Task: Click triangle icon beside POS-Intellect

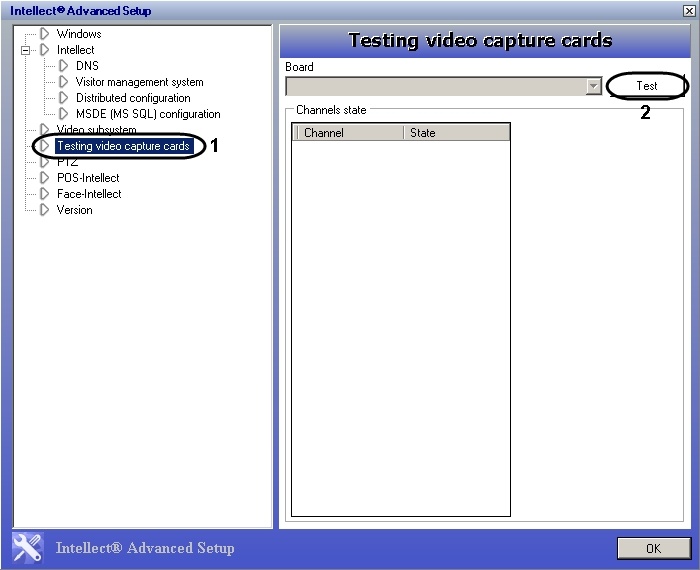Action: pos(44,178)
